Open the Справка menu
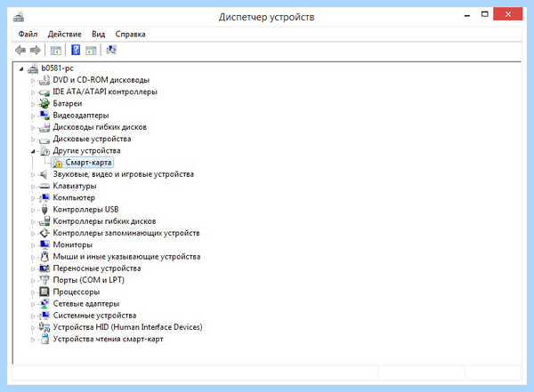The width and height of the screenshot is (534, 392). coord(130,34)
